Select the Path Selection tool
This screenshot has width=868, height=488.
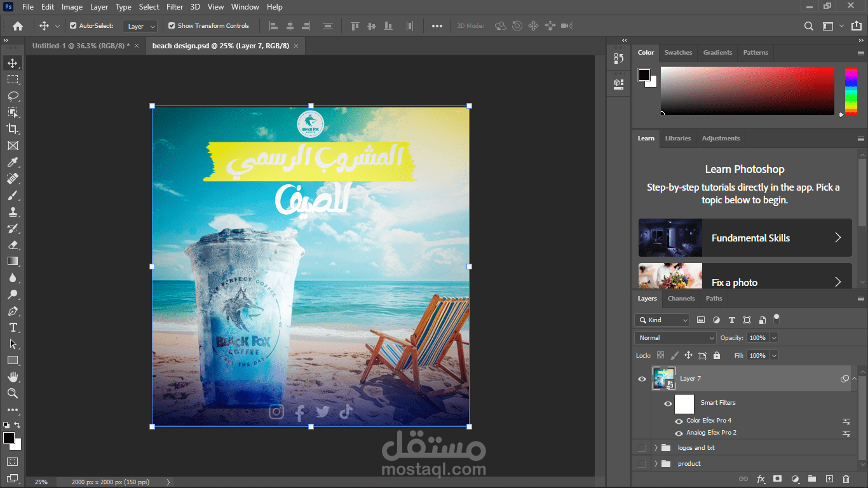click(12, 344)
